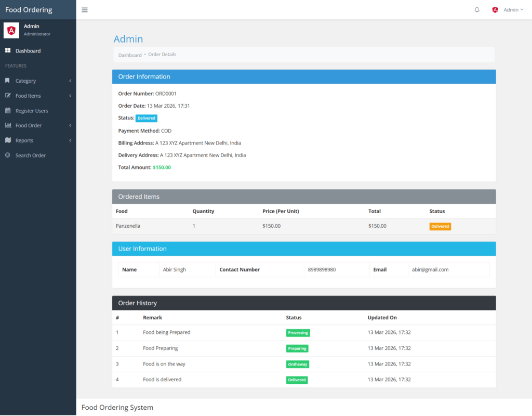
Task: Select Order Details in the breadcrumb
Action: [163, 54]
